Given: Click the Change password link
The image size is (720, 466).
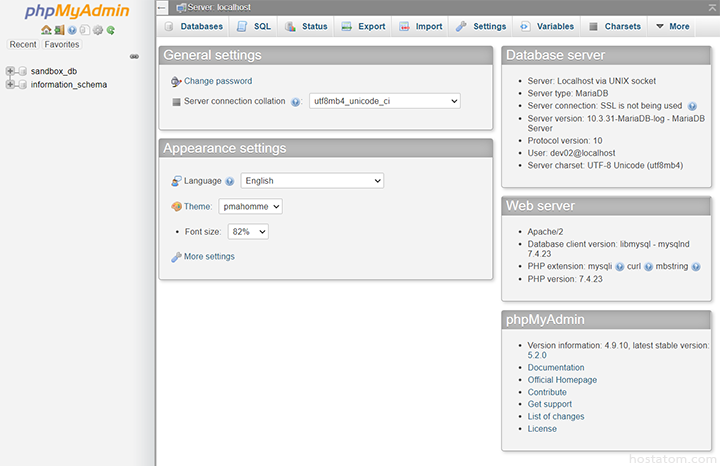Looking at the screenshot, I should (217, 81).
